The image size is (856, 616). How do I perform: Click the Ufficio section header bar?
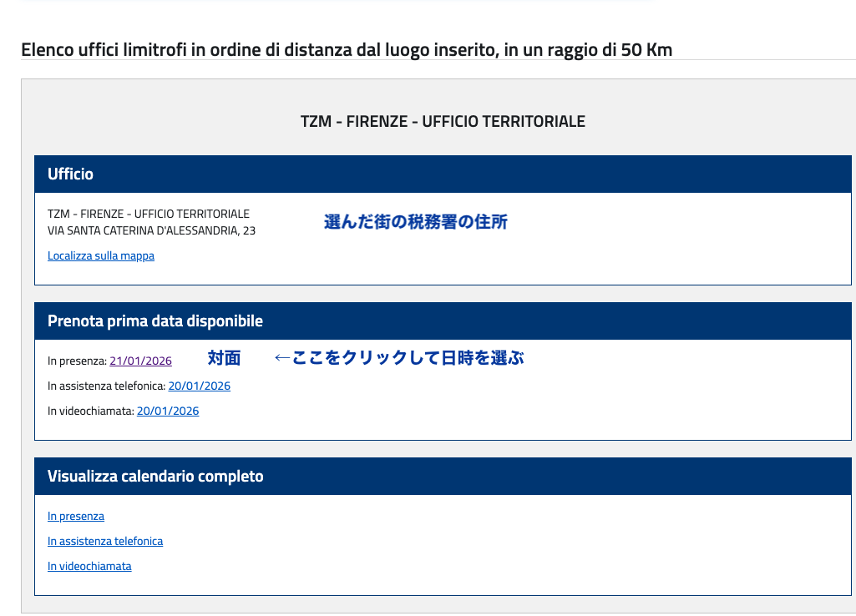pyautogui.click(x=443, y=174)
